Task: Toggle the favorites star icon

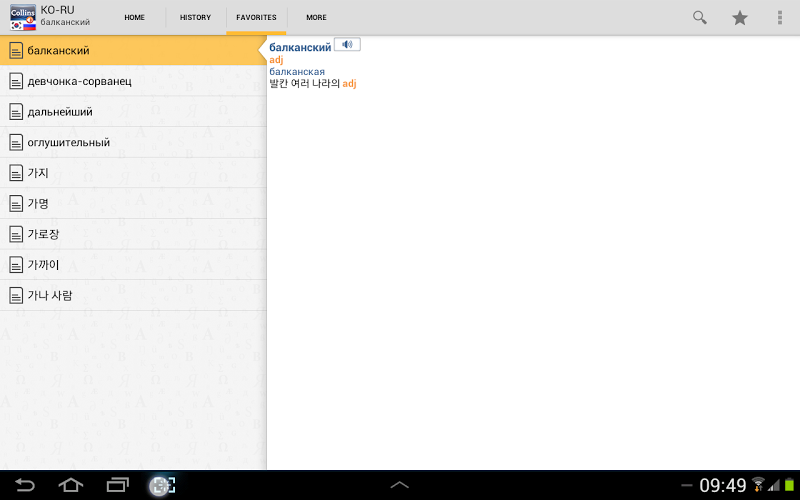Action: [740, 18]
